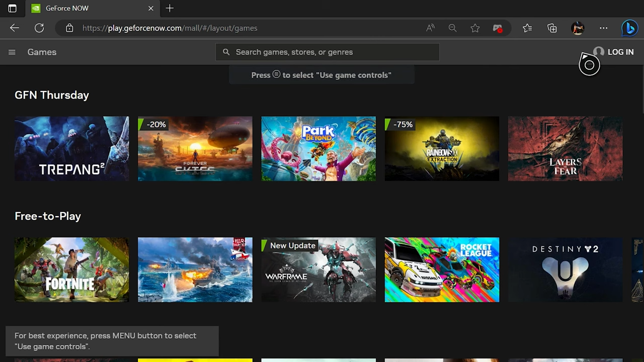Click the user avatar icon beside LOG IN
The height and width of the screenshot is (362, 644).
pos(599,52)
